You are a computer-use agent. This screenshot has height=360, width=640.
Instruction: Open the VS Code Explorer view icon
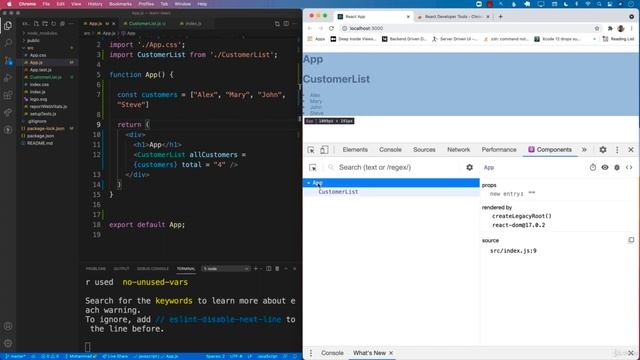(x=8, y=26)
